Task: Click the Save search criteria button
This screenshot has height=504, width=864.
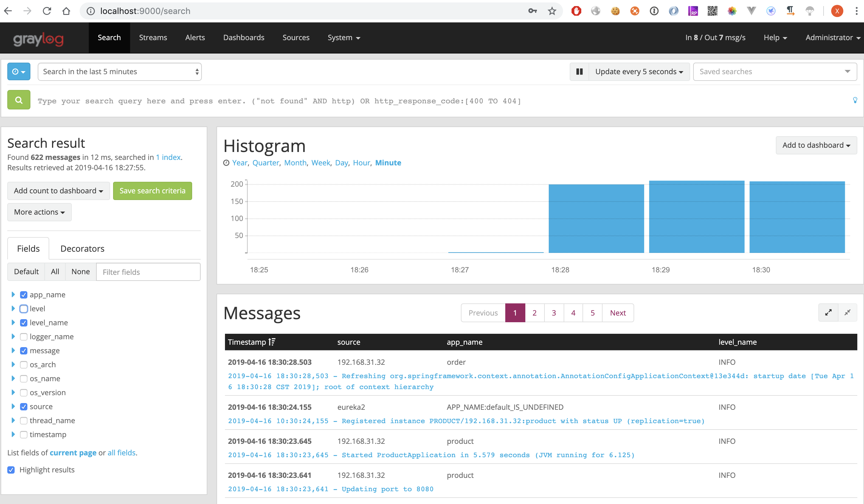Action: [152, 191]
